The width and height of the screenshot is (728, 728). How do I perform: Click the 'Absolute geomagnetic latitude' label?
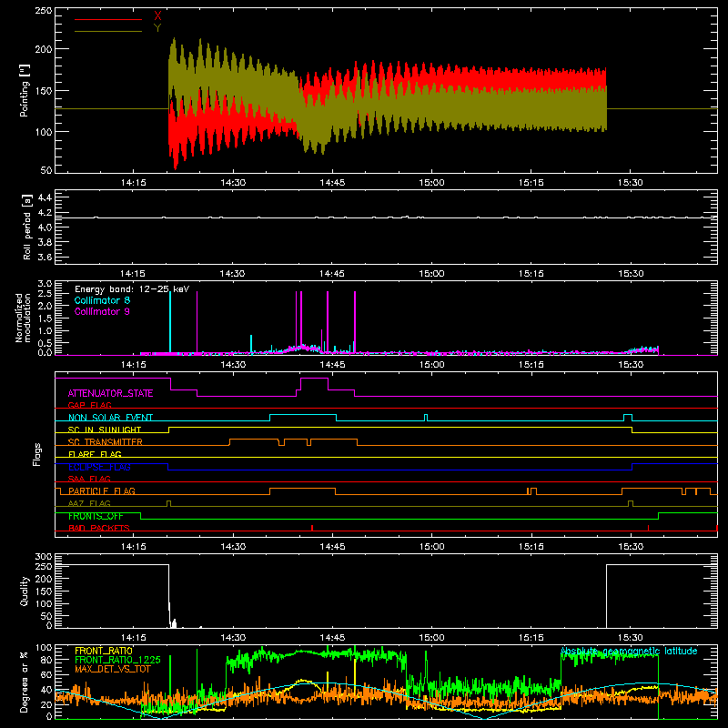(x=629, y=652)
